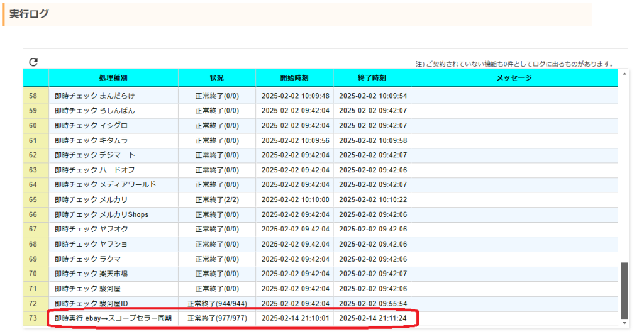Click the refresh log icon
The image size is (644, 334).
pos(33,62)
